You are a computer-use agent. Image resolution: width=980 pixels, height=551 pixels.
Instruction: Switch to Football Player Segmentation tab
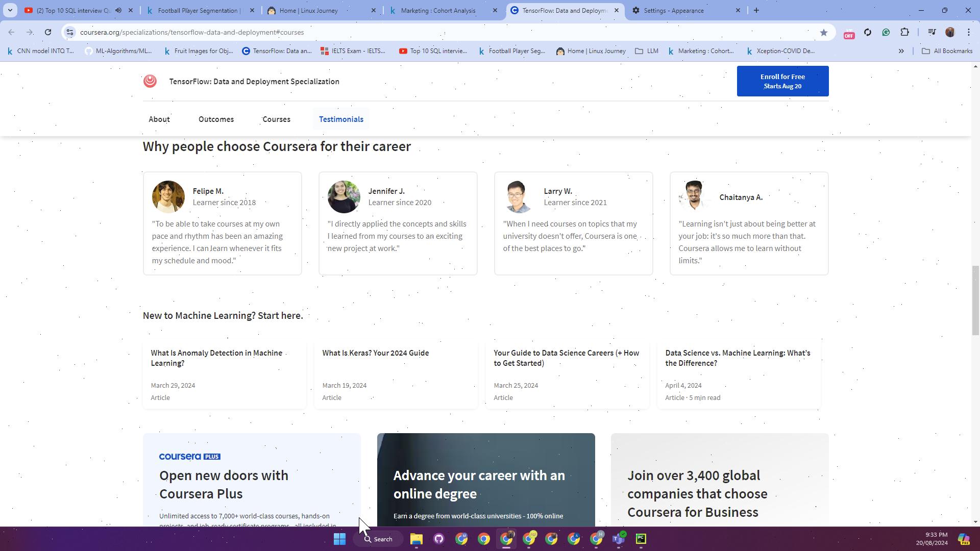coord(199,10)
